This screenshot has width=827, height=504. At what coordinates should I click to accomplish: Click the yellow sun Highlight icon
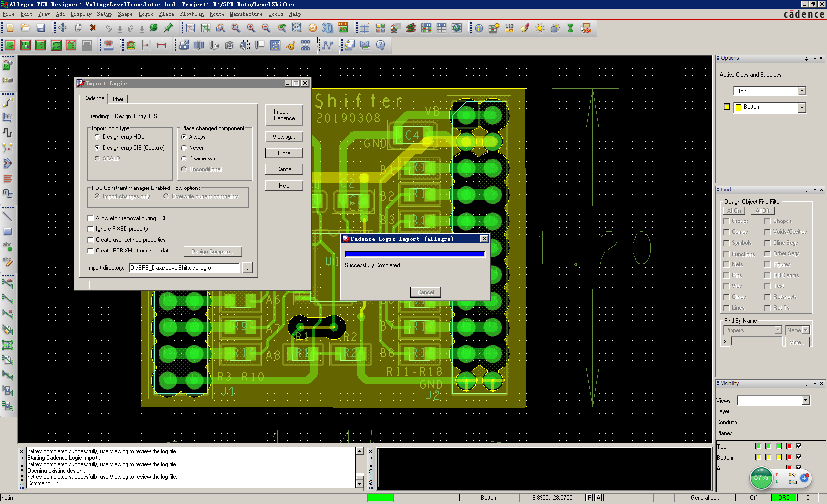[540, 28]
